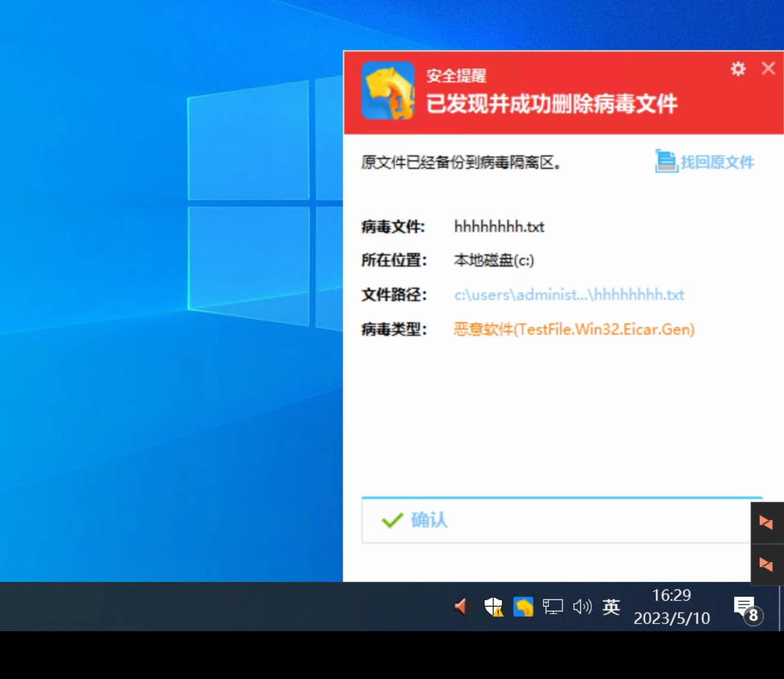Click the yellow leopard app logo
Viewport: 784px width, 679px height.
(388, 91)
